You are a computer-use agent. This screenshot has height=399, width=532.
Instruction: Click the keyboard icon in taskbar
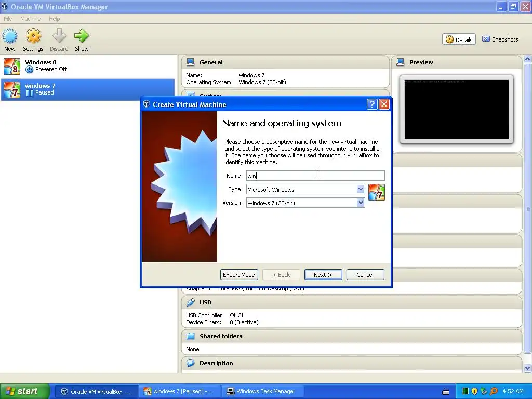446,392
